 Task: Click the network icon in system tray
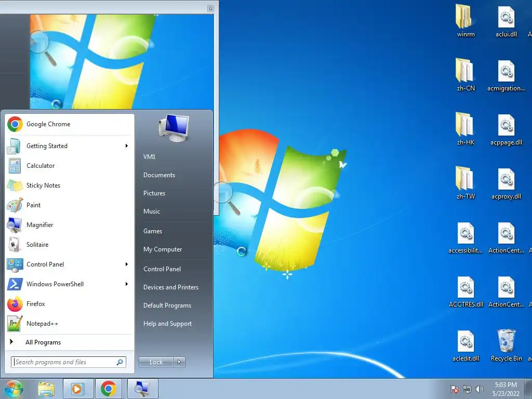click(467, 390)
